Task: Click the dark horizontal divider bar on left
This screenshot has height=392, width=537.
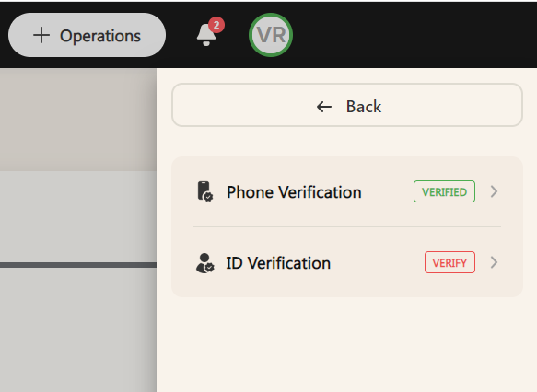Action: point(78,265)
